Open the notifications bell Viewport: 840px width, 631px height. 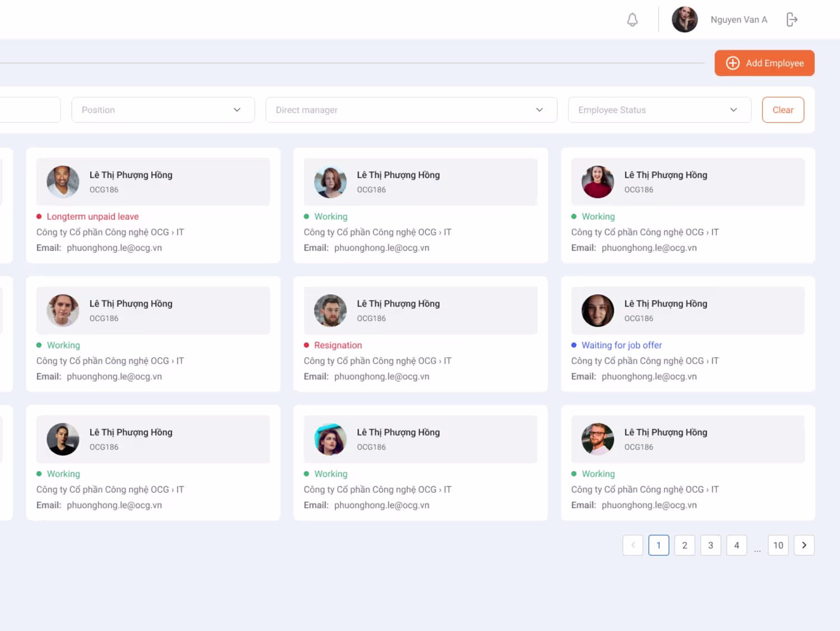click(x=632, y=20)
